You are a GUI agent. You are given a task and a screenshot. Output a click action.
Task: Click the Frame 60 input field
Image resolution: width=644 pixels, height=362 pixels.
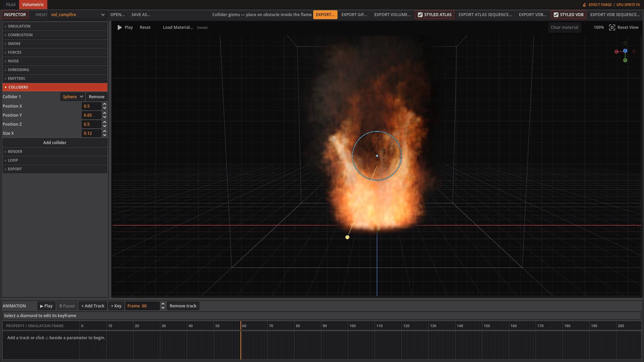point(143,306)
